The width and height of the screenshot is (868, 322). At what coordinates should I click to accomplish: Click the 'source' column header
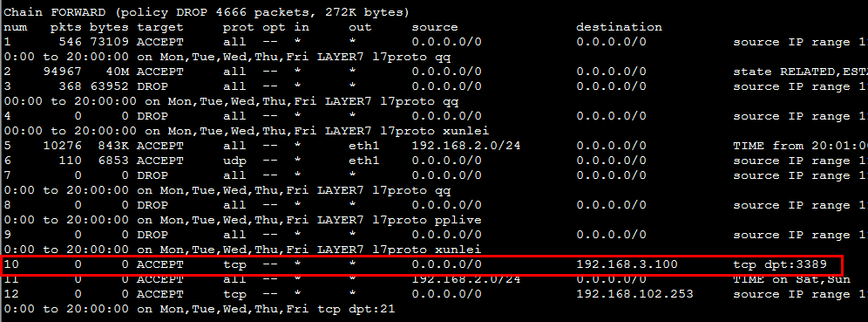(x=435, y=27)
